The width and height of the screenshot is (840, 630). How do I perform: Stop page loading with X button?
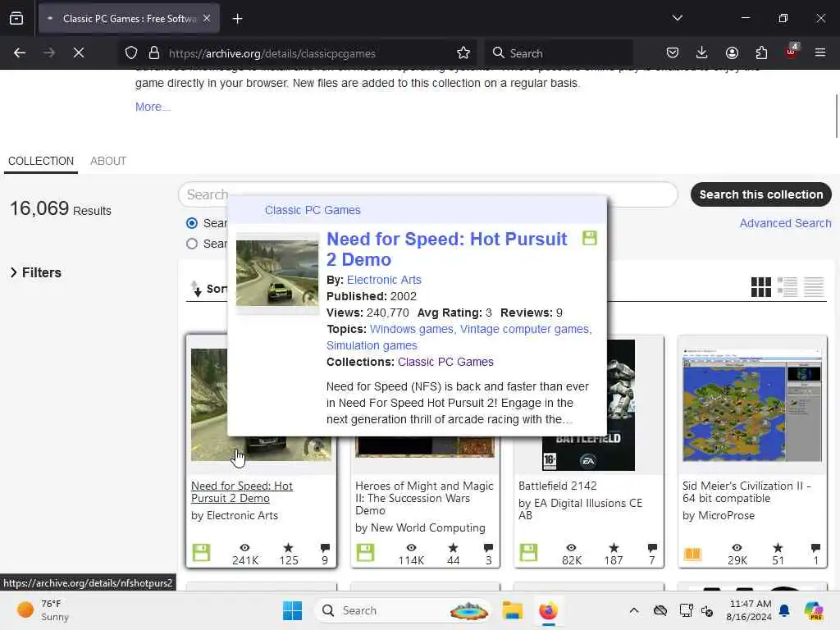[x=78, y=52]
